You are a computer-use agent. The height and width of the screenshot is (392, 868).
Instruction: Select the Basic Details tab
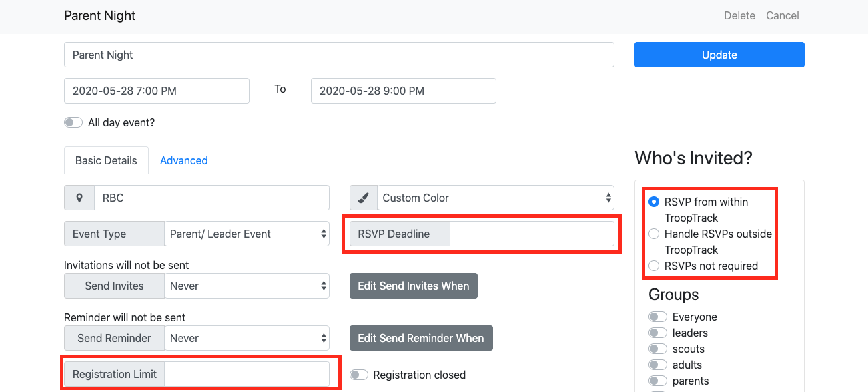106,160
